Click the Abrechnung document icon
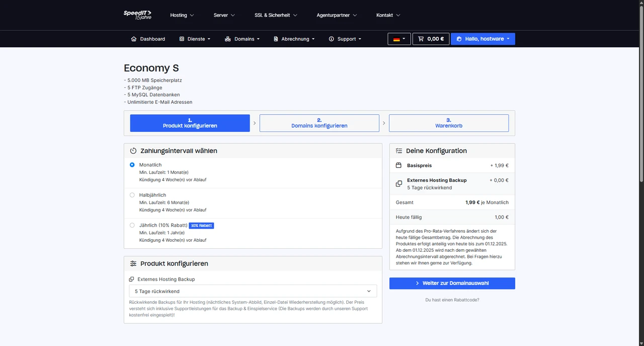Image resolution: width=644 pixels, height=346 pixels. (276, 39)
